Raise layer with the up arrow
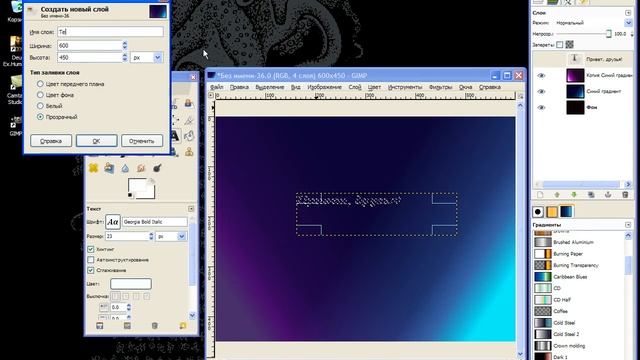 [557, 195]
